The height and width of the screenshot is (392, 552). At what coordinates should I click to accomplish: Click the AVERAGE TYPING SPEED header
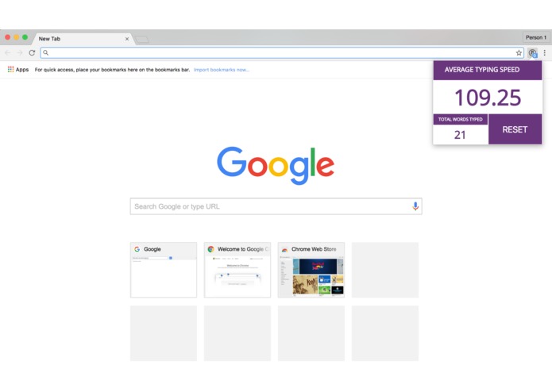click(x=488, y=70)
